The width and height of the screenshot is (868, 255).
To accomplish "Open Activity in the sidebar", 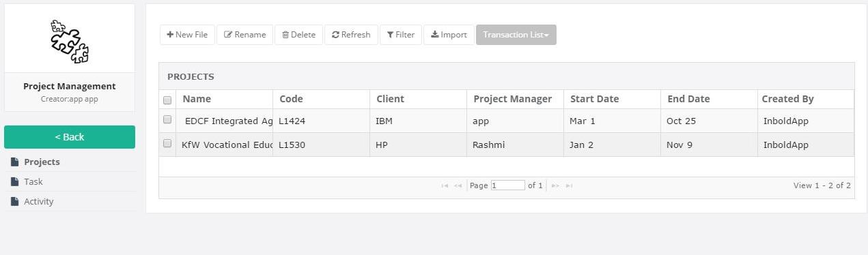I will tap(38, 201).
